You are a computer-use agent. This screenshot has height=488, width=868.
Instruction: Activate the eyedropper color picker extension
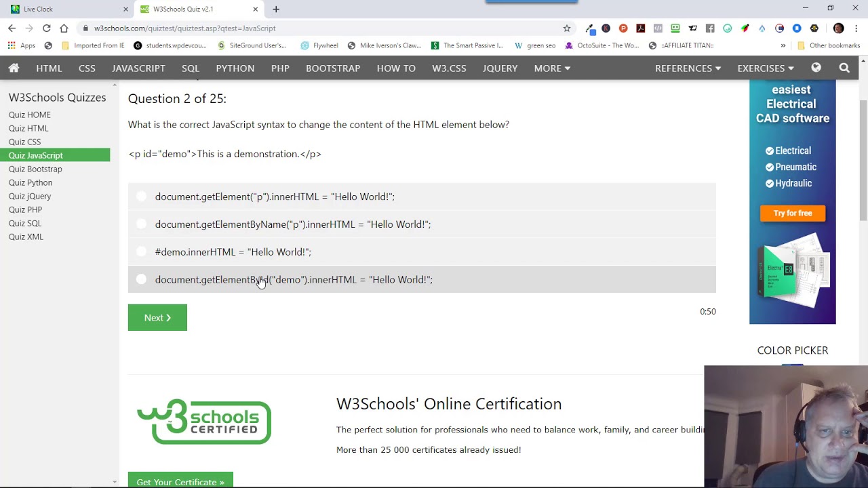point(589,28)
